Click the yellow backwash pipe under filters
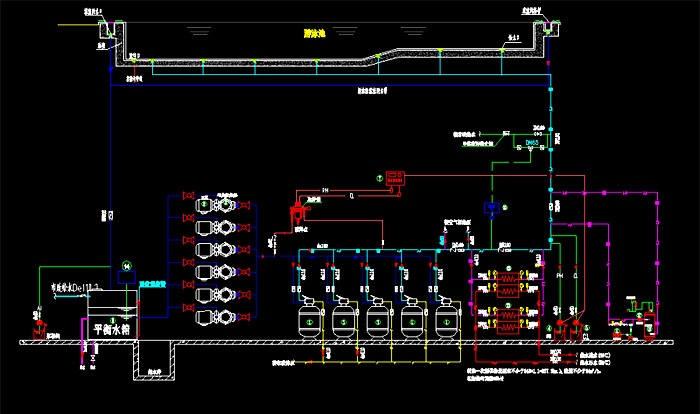Viewport: 700px width, 414px height. 380,353
